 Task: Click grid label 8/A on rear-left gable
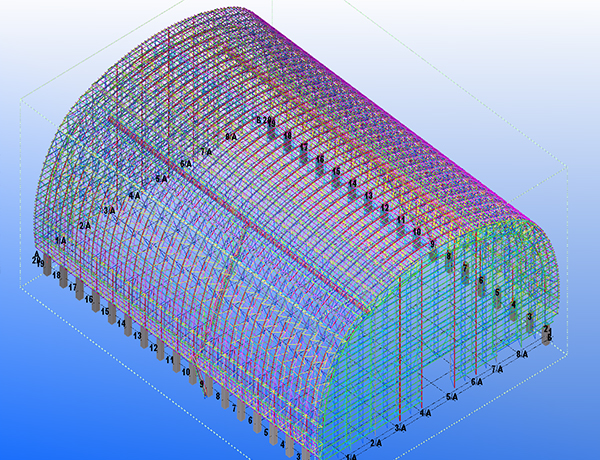(x=231, y=135)
